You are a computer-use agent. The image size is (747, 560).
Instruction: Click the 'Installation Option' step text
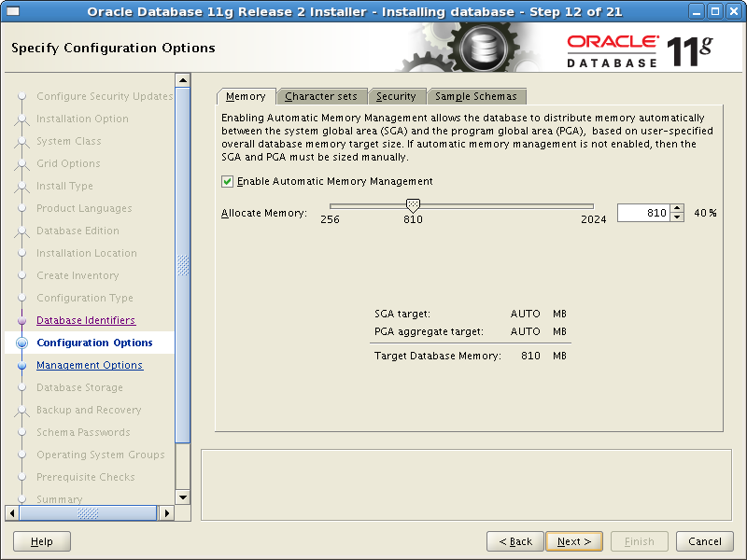(x=82, y=119)
